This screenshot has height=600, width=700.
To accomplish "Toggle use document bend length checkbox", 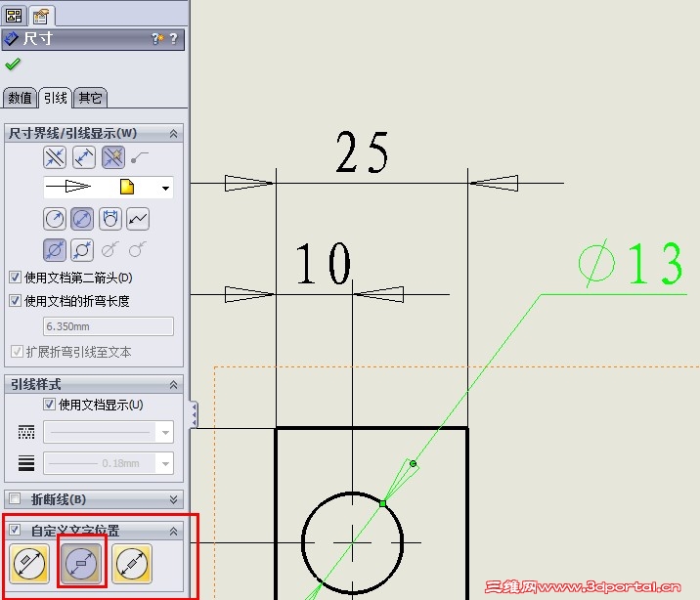I will (15, 301).
